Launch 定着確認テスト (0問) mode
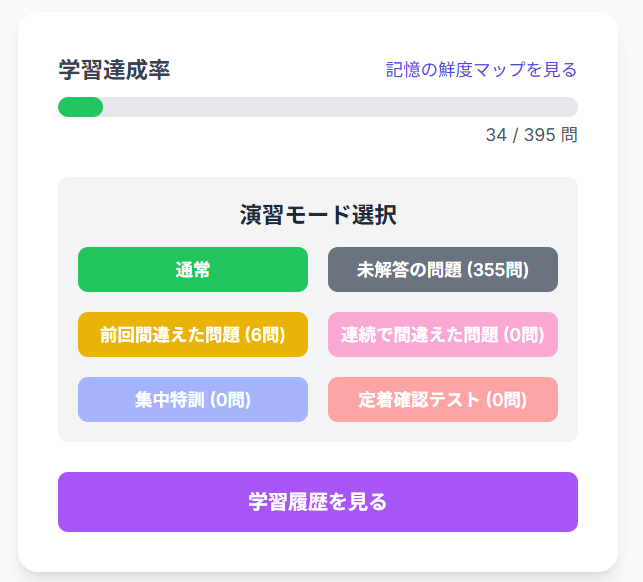Image resolution: width=643 pixels, height=582 pixels. click(443, 400)
